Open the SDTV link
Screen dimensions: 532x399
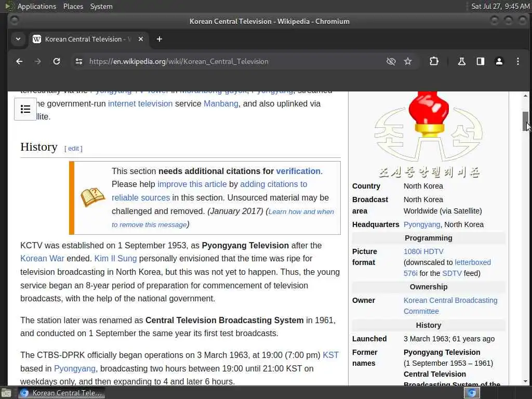[x=452, y=273]
